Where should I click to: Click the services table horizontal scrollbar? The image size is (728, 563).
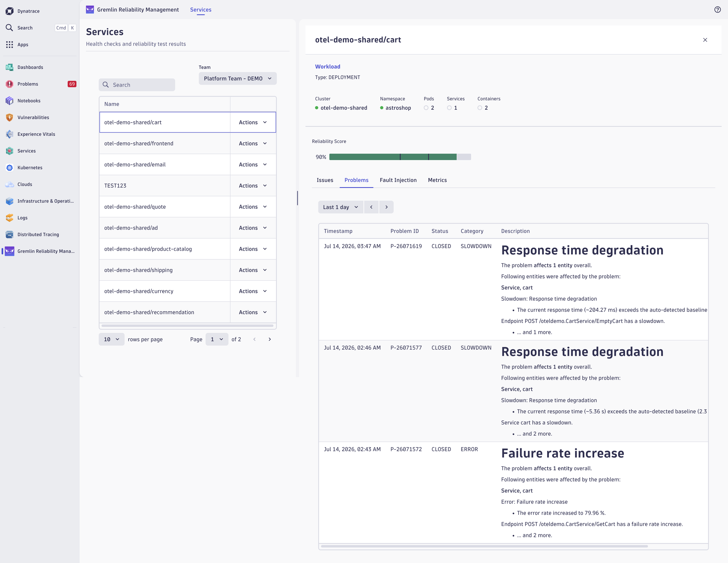[187, 325]
